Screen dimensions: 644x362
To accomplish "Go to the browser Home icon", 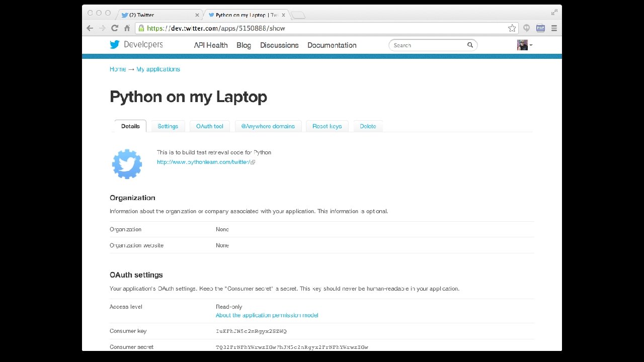I will (x=127, y=28).
